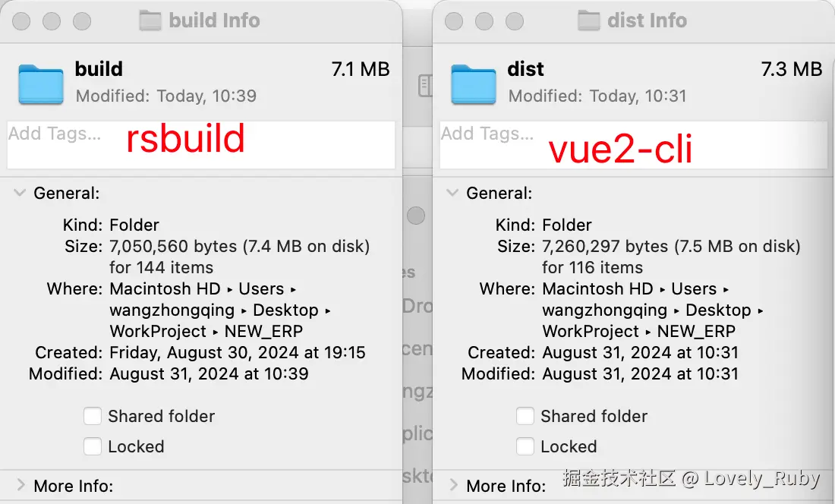835x504 pixels.
Task: Click the zoom button of dist Info window
Action: pyautogui.click(x=515, y=21)
